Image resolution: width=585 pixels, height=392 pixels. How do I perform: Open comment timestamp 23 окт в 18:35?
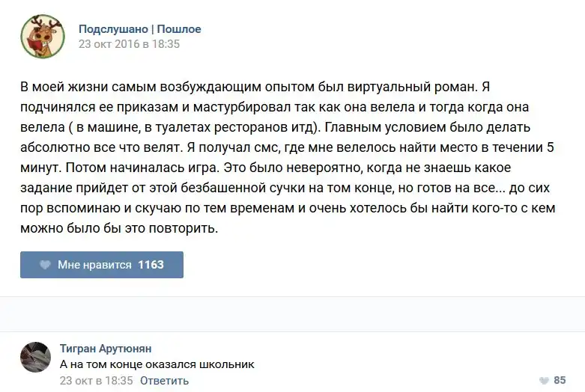point(96,381)
